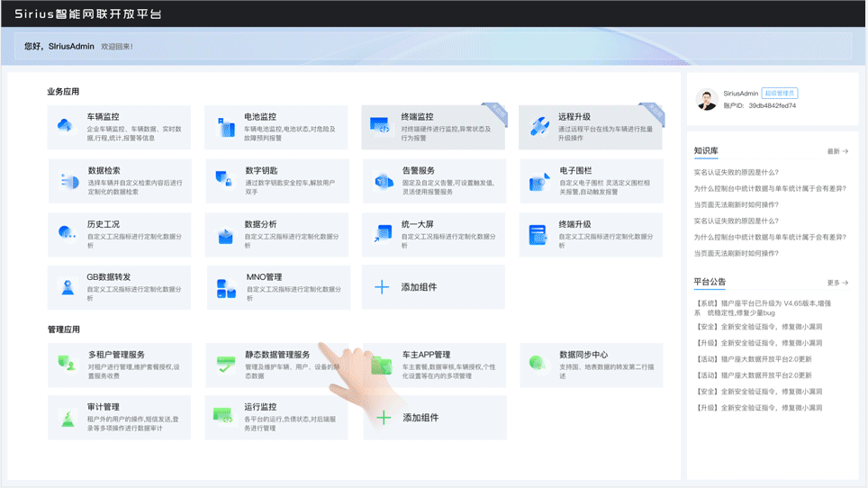Screen dimensions: 868x488
Task: Click the 电子围栏 geofence icon
Action: coord(538,181)
